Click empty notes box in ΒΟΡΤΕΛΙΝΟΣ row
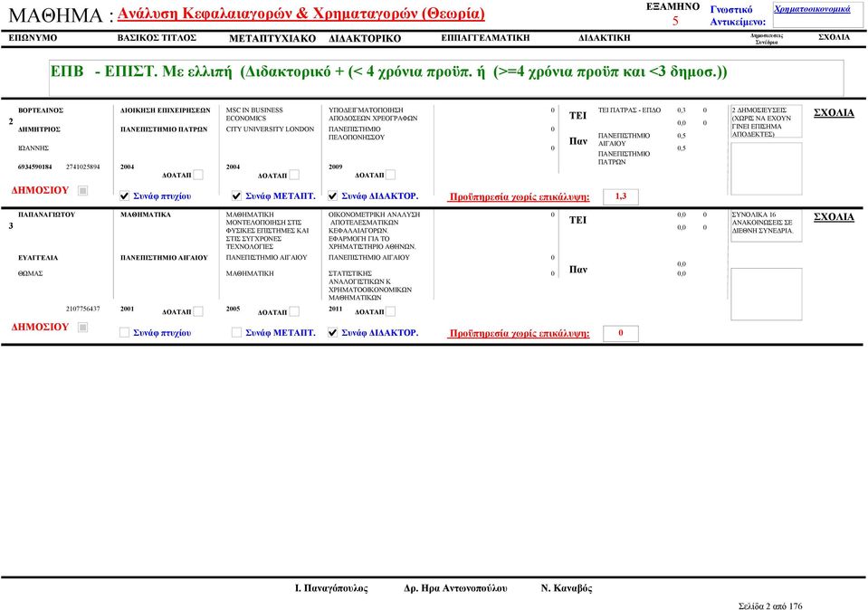This screenshot has height=610, width=868. point(766,169)
